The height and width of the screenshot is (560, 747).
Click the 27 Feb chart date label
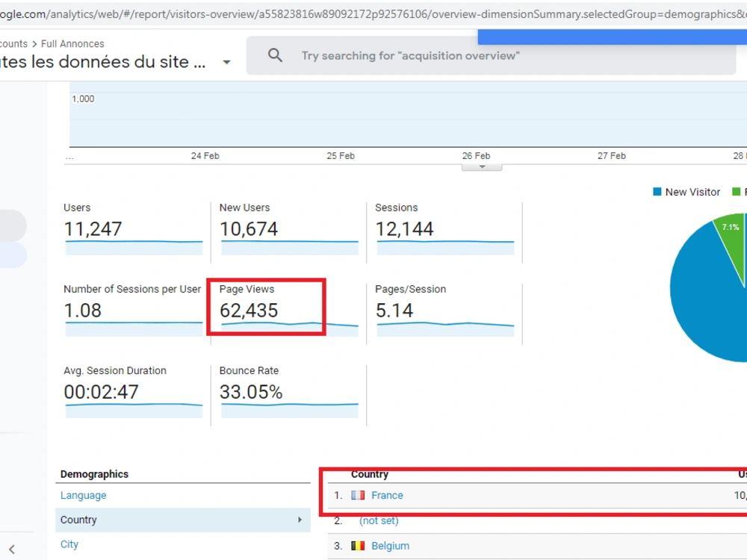pyautogui.click(x=612, y=156)
